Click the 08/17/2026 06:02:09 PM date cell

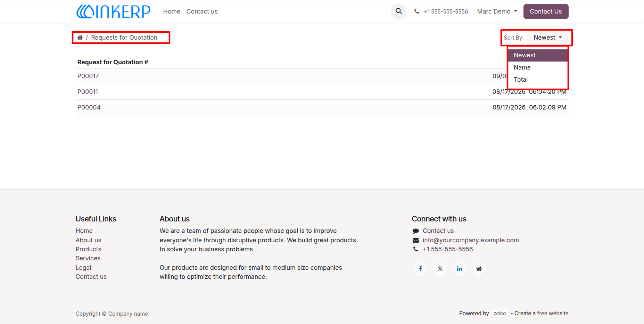(x=529, y=107)
